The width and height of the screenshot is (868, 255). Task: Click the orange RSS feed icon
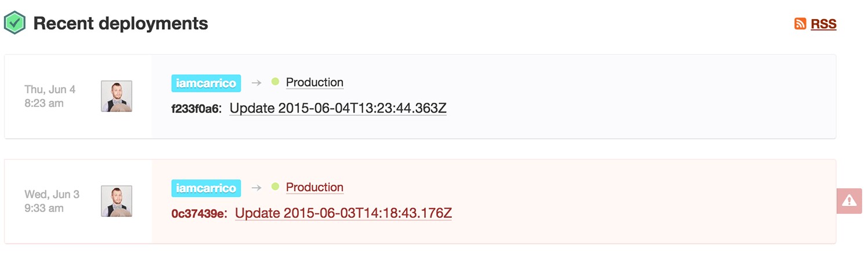(x=800, y=24)
